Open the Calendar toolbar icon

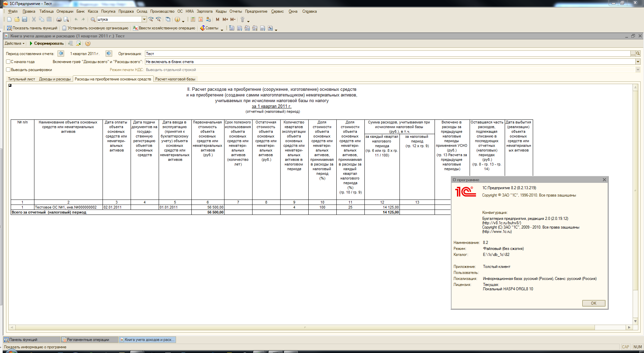point(200,19)
